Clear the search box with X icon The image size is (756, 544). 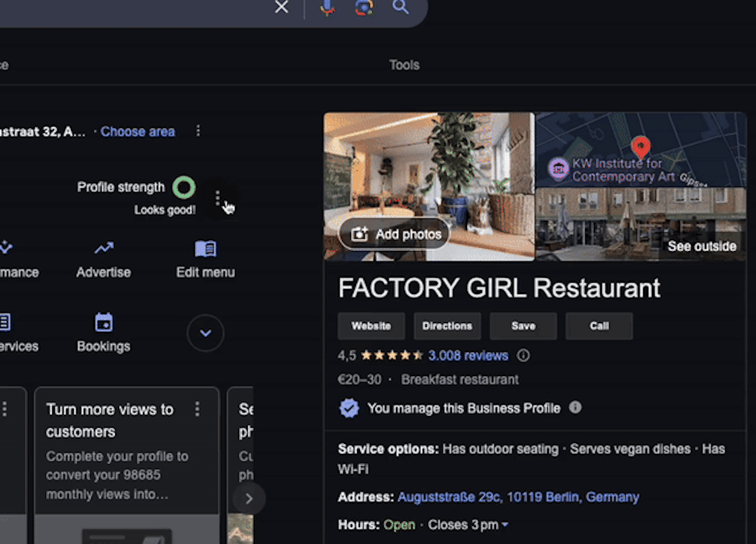click(281, 7)
